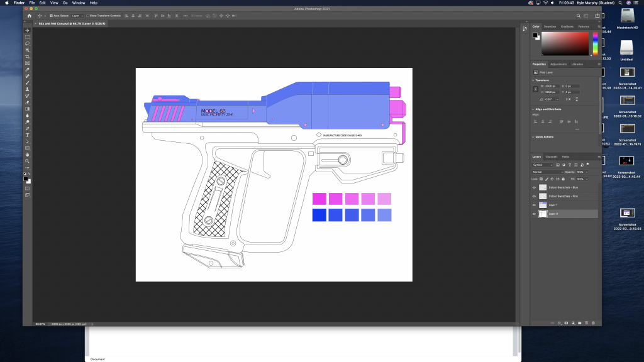Click more align options in Properties
This screenshot has height=362, width=644.
(577, 129)
